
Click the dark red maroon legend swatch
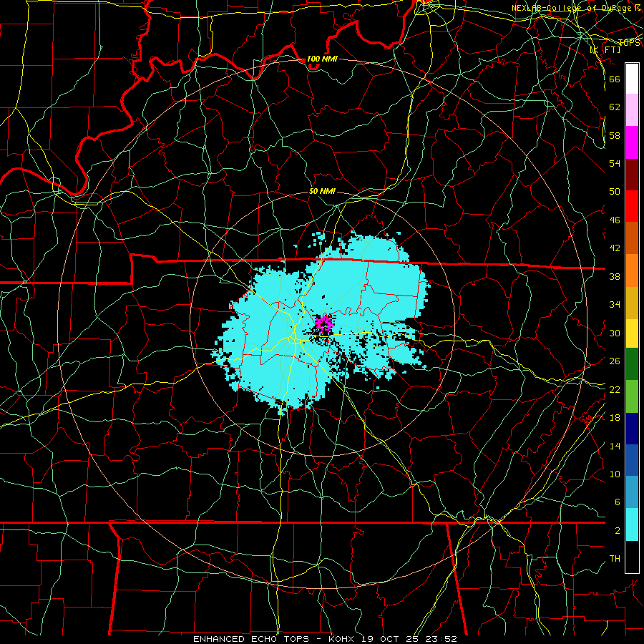coord(632,174)
